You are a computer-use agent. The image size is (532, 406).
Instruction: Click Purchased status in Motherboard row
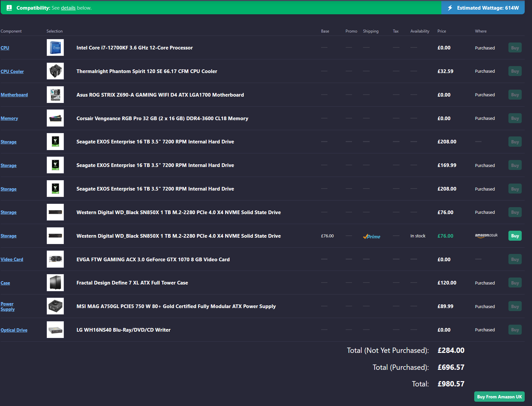[x=485, y=95]
